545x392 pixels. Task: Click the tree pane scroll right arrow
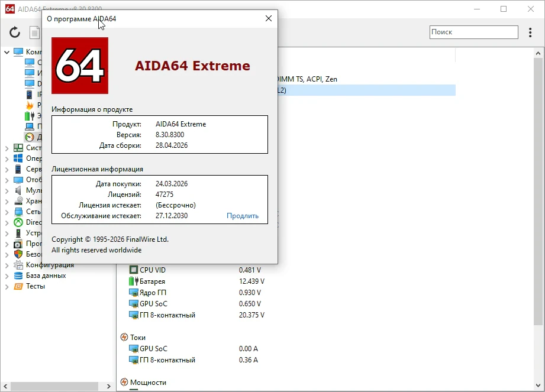(x=109, y=386)
